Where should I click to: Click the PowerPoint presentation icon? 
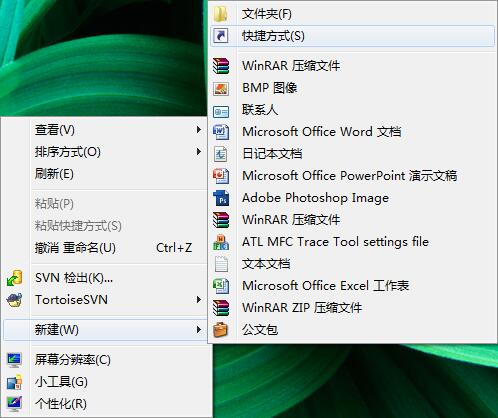pyautogui.click(x=221, y=176)
